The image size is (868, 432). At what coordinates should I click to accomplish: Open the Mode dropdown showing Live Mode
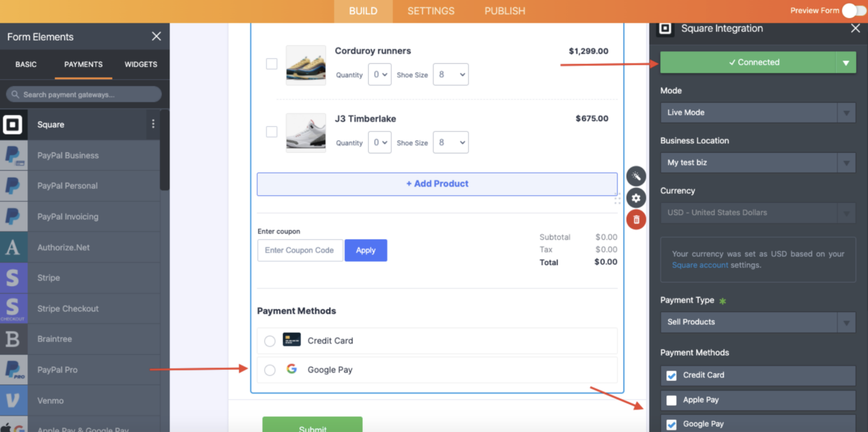pyautogui.click(x=758, y=113)
